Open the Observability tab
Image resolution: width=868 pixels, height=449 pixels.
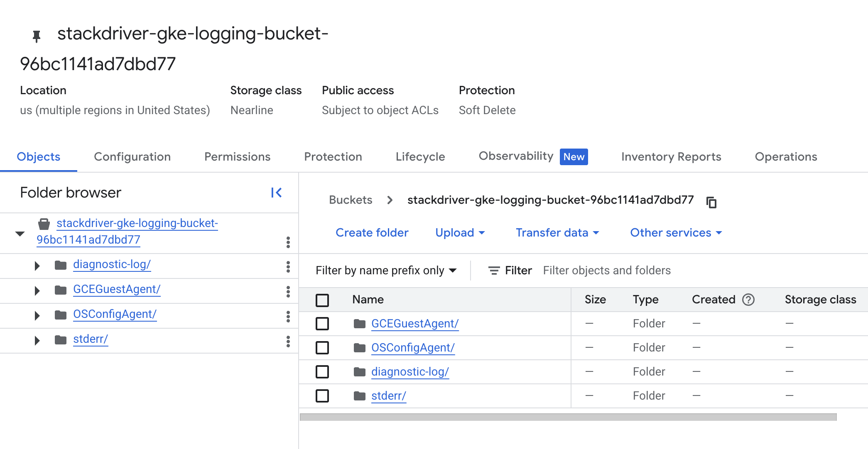[x=533, y=156]
